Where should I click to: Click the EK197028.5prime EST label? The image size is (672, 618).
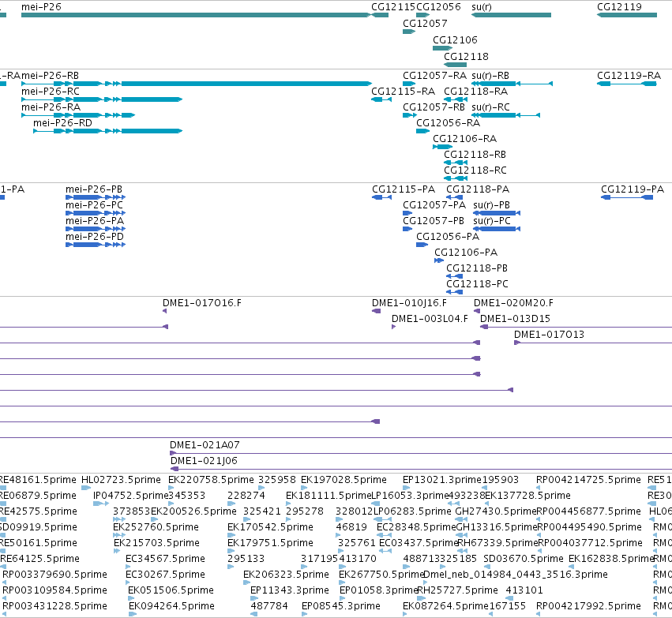tap(344, 480)
